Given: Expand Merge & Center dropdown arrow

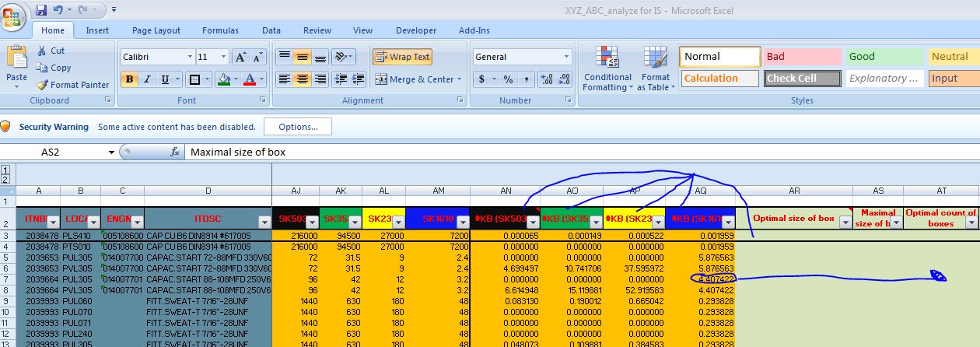Looking at the screenshot, I should coord(459,79).
